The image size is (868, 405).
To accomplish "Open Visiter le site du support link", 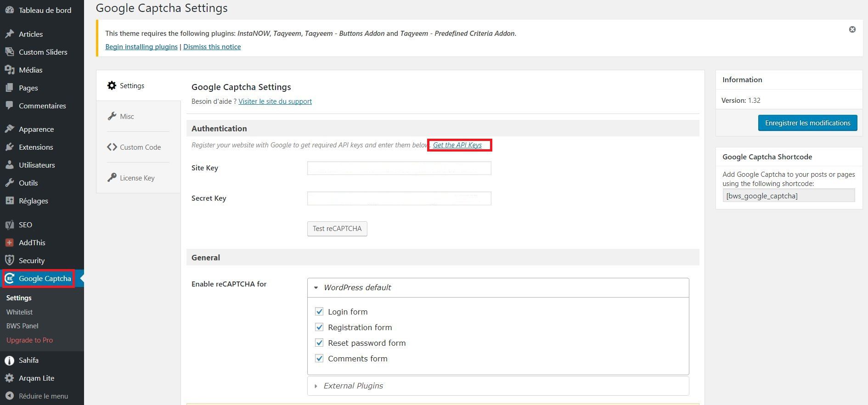I will click(275, 101).
